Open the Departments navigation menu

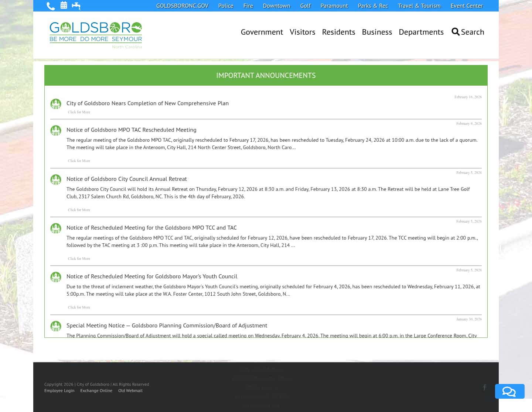click(x=421, y=32)
